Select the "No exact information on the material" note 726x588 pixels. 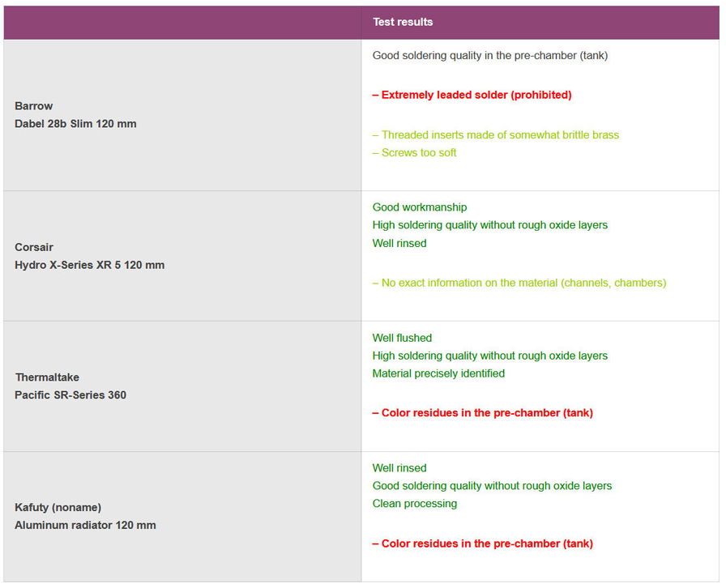519,283
